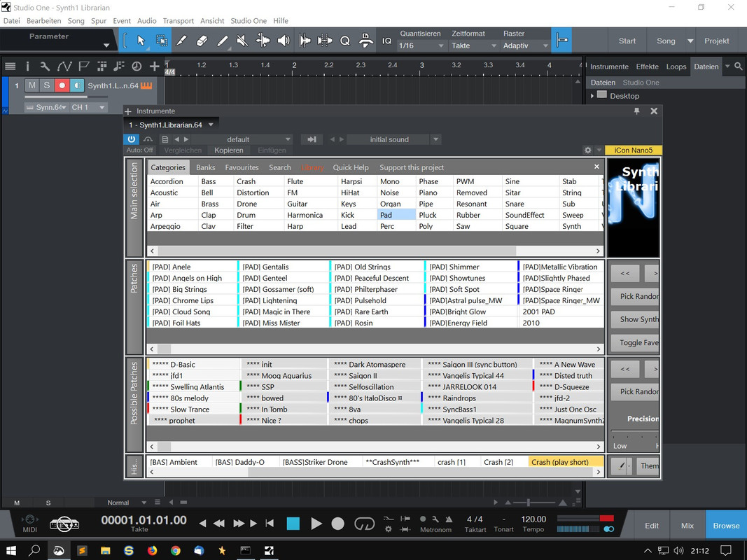Open the Bearbeiten menu
This screenshot has height=560, width=747.
point(44,20)
